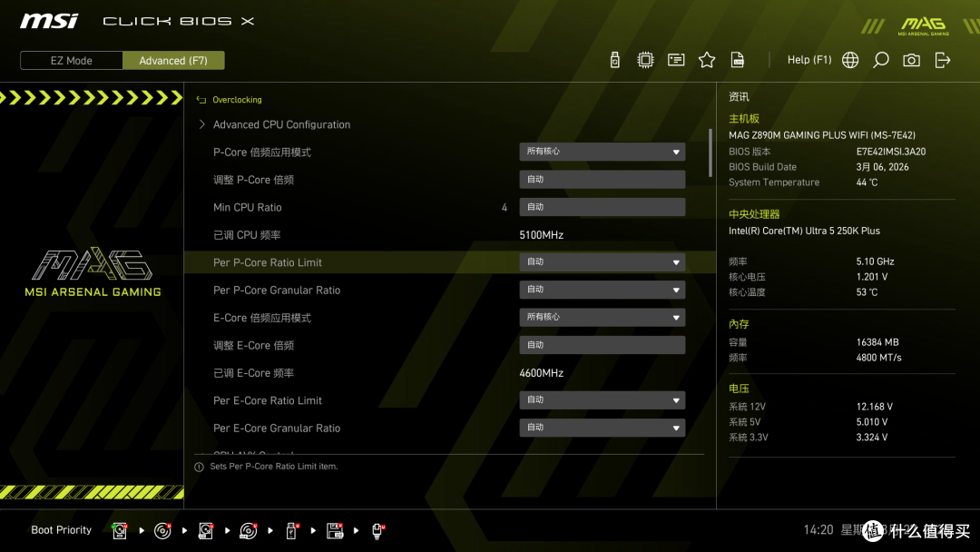Open Per P-Core Granular Ratio dropdown
Viewport: 980px width, 552px height.
[602, 290]
